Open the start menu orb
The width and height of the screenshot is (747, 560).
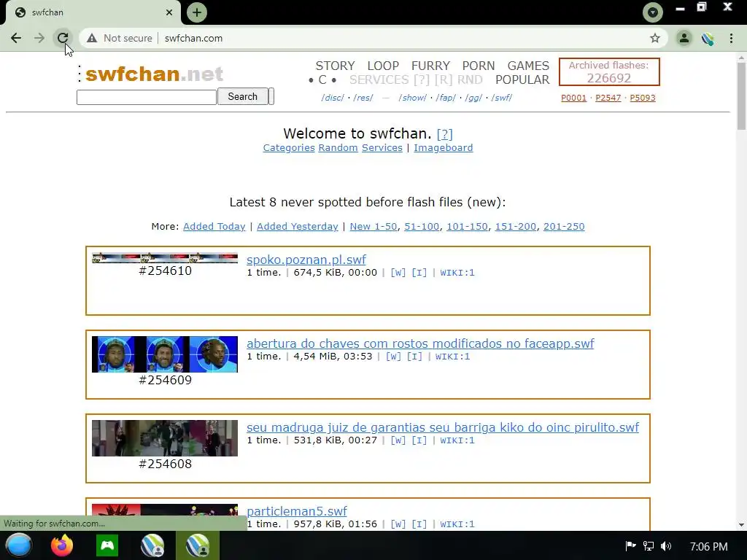click(x=19, y=545)
